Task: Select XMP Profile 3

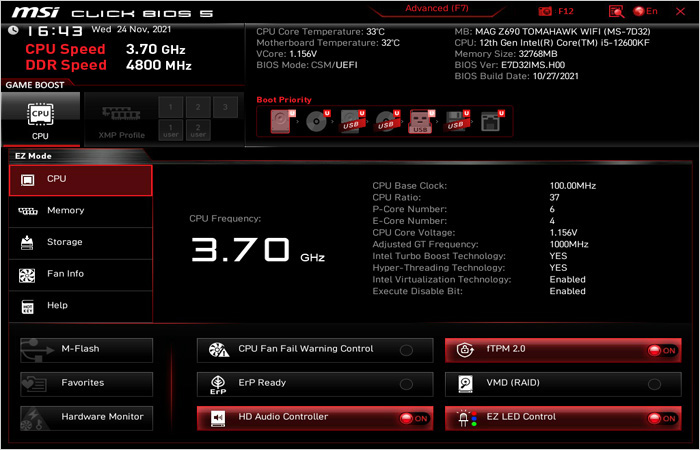Action: [x=225, y=107]
